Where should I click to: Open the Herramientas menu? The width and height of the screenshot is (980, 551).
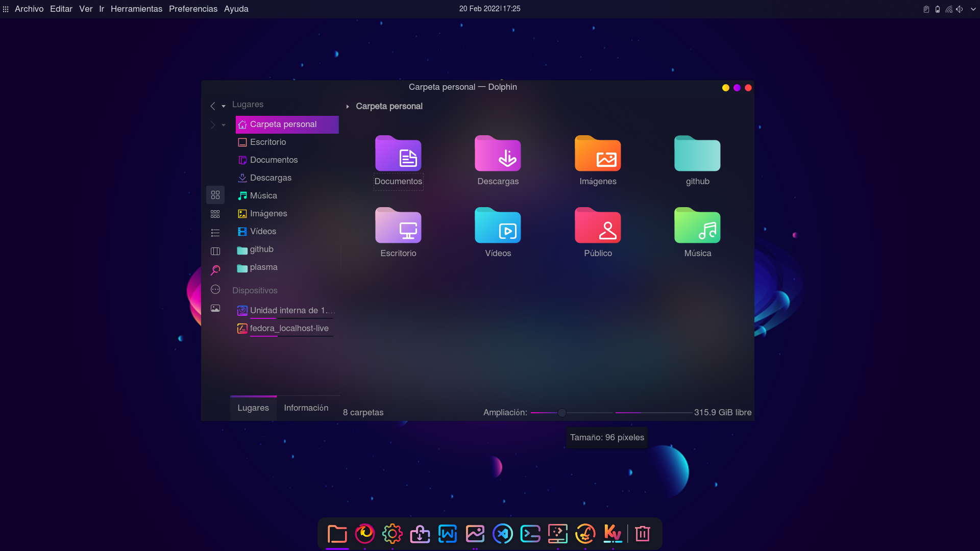click(x=136, y=9)
